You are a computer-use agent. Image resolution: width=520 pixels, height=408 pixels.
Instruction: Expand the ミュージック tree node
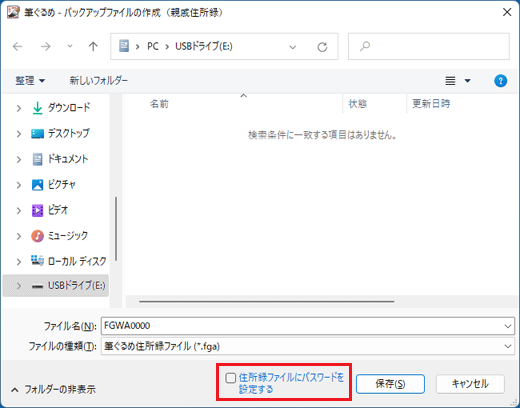click(x=19, y=236)
